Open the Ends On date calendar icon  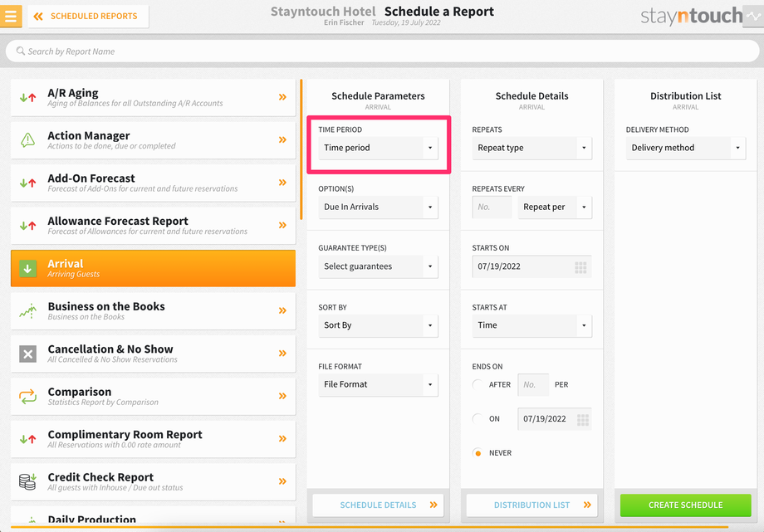tap(583, 419)
